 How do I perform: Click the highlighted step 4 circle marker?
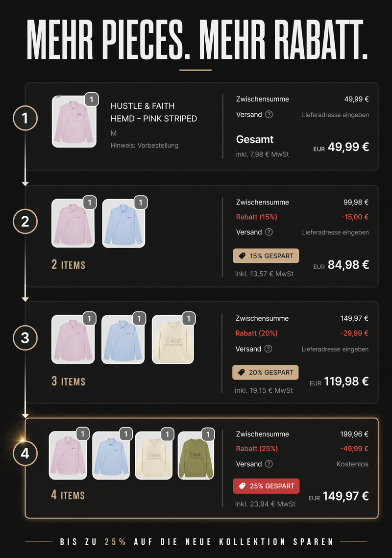25,454
